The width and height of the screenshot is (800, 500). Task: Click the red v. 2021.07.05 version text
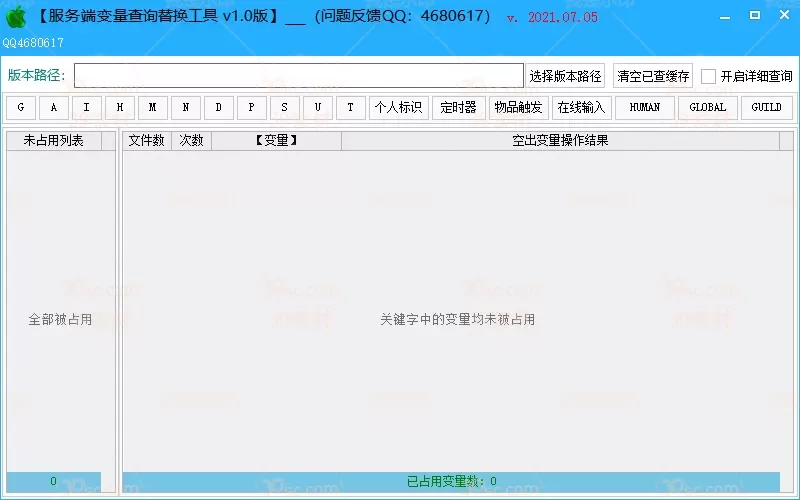coord(552,17)
